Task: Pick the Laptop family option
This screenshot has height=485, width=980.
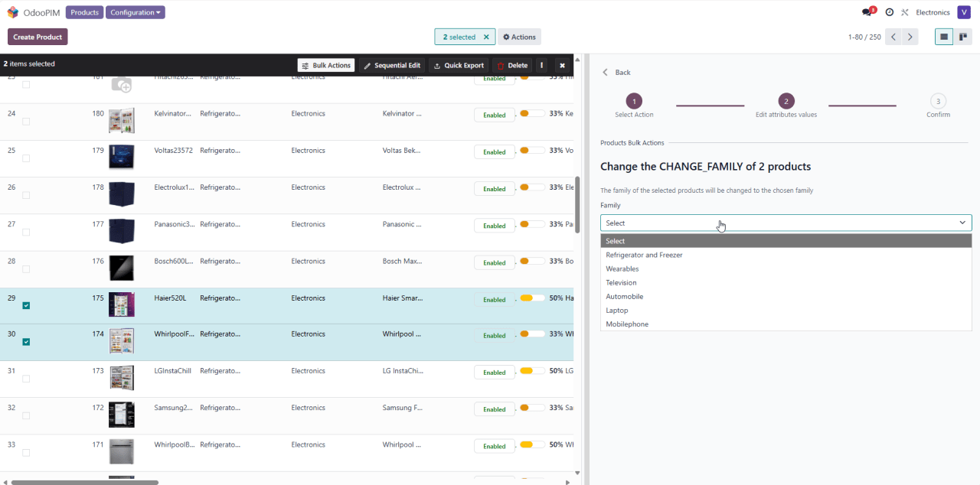Action: [x=617, y=311]
